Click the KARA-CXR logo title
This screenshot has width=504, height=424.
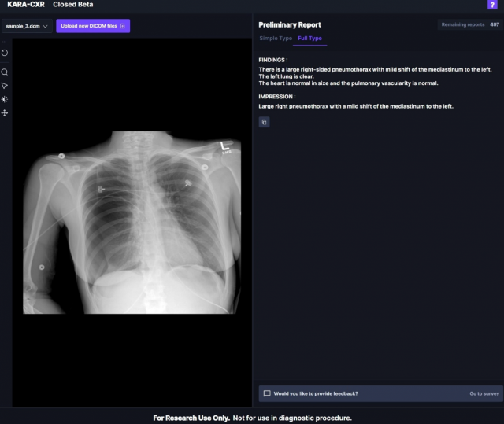point(24,5)
